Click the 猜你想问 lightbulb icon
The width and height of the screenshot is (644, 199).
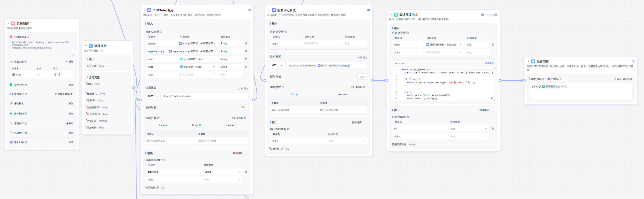[x=11, y=113]
